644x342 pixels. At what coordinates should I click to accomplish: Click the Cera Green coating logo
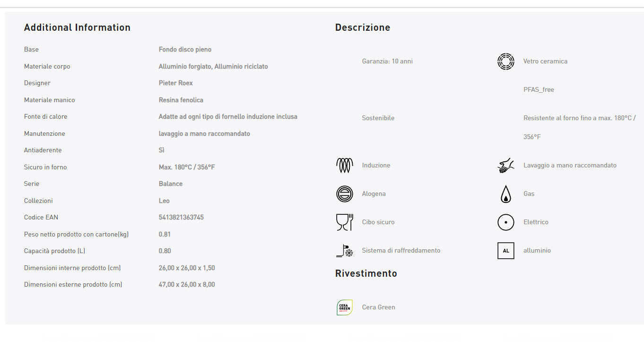click(x=344, y=307)
